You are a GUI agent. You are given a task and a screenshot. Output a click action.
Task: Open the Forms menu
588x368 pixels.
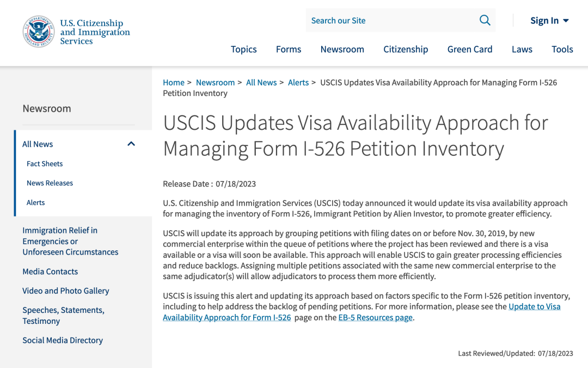[289, 49]
